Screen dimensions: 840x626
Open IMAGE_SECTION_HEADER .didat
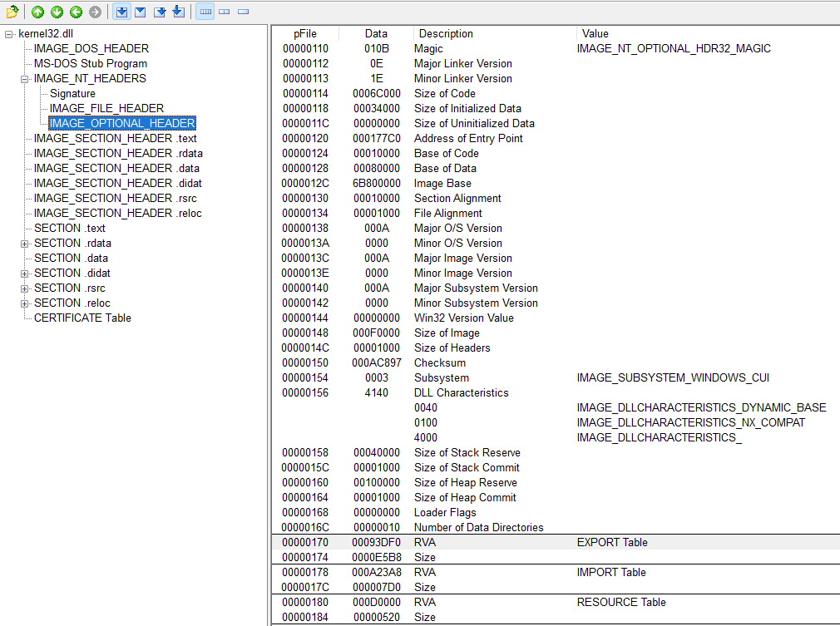coord(118,184)
